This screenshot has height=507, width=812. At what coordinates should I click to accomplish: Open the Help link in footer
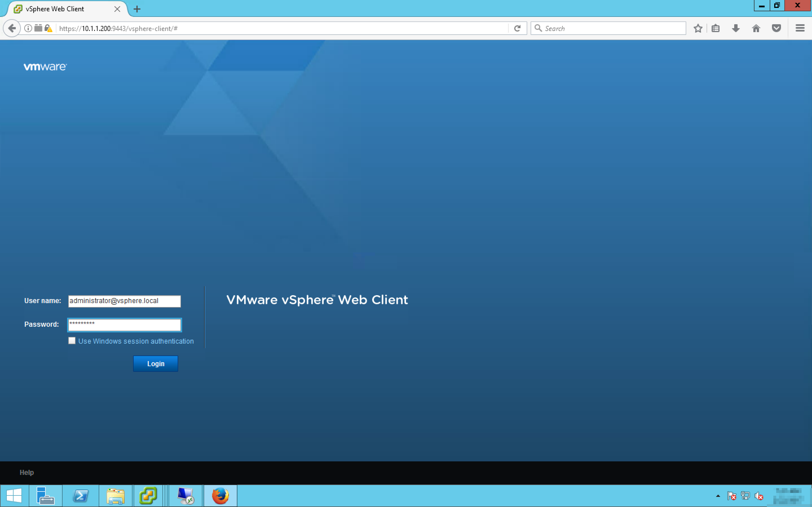pyautogui.click(x=27, y=472)
